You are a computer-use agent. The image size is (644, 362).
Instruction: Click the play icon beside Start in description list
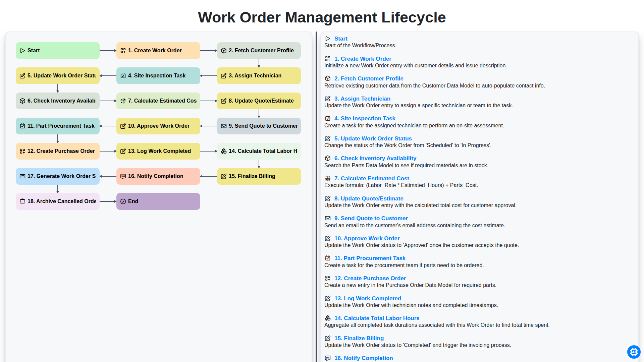[x=328, y=39]
